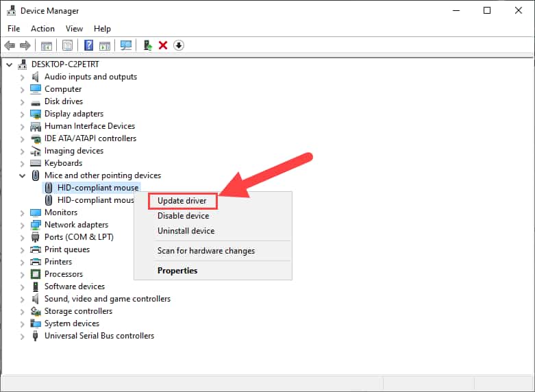This screenshot has height=392, width=535.
Task: Click the scan for hardware changes monitor icon
Action: pos(125,45)
